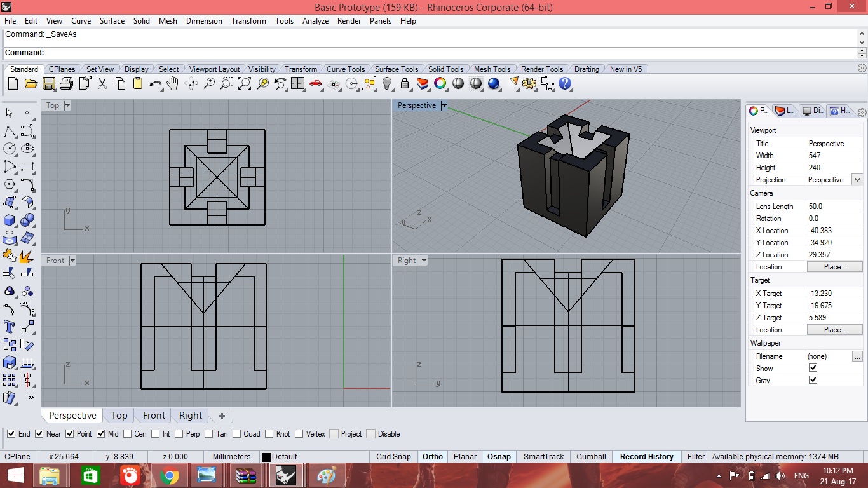Switch to the Mesh Tools toolbar tab

point(492,69)
